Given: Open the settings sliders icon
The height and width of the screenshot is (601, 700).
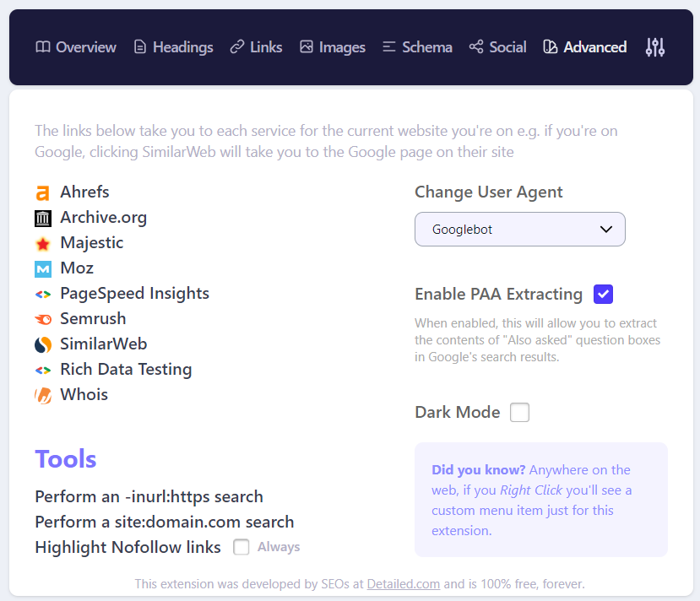Looking at the screenshot, I should coord(655,47).
